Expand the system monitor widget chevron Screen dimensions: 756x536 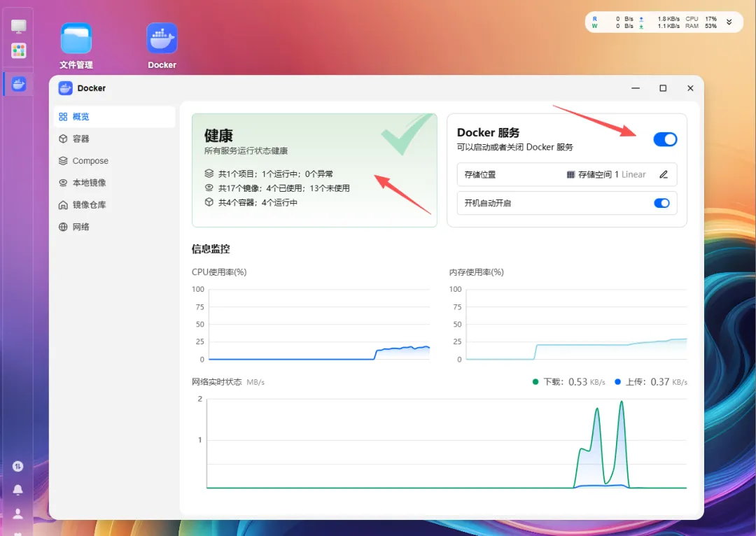[x=729, y=22]
